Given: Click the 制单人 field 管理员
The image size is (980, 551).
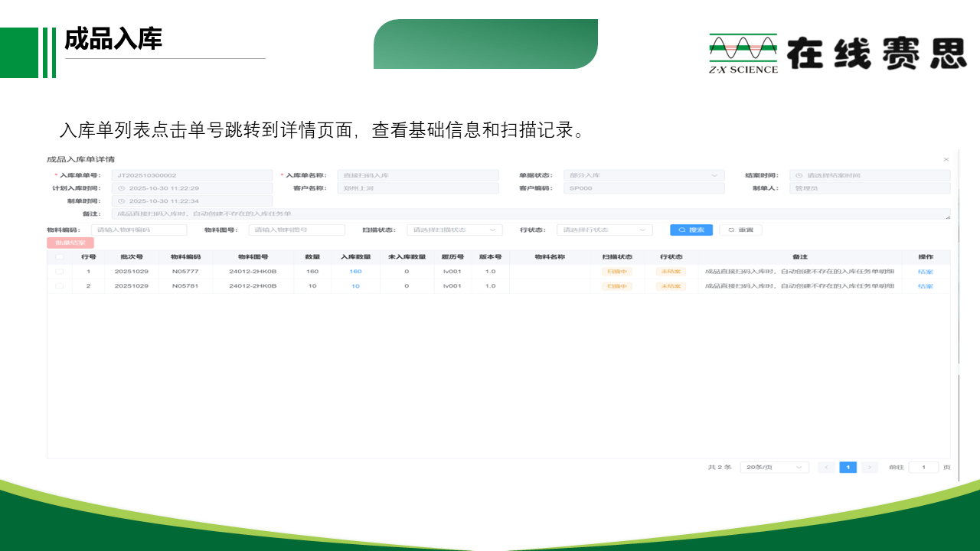Looking at the screenshot, I should coord(870,188).
